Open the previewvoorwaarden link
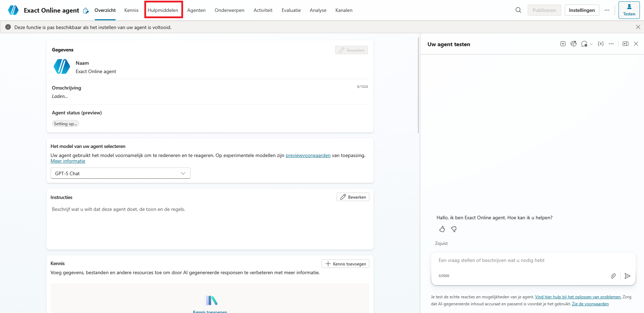644x313 pixels. click(x=308, y=155)
